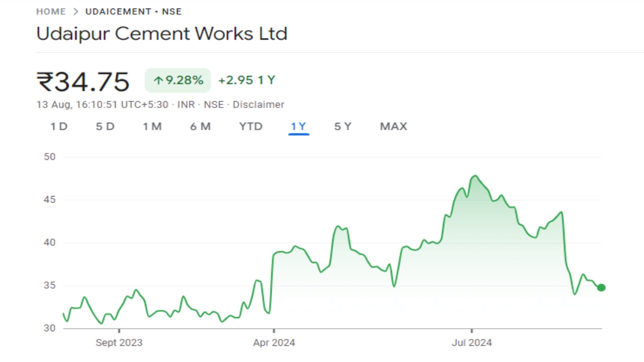The width and height of the screenshot is (644, 362).
Task: Click the Sept 2023 axis label
Action: pos(119,343)
